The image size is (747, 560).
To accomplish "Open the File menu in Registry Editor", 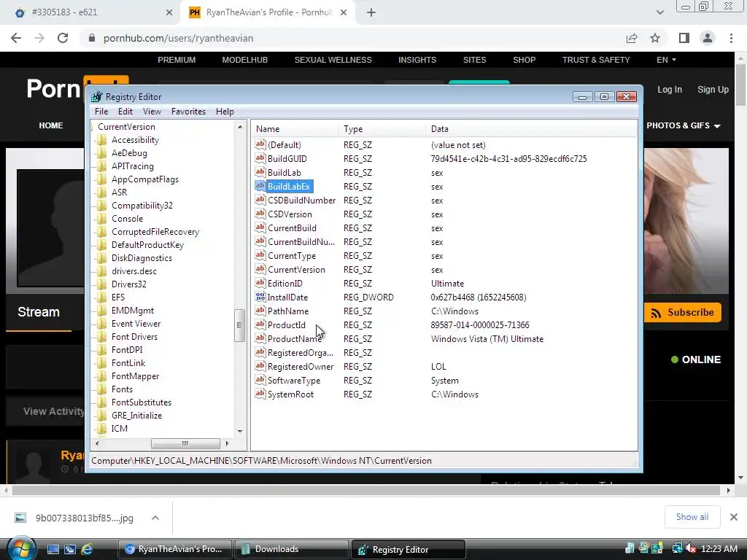I will point(101,112).
